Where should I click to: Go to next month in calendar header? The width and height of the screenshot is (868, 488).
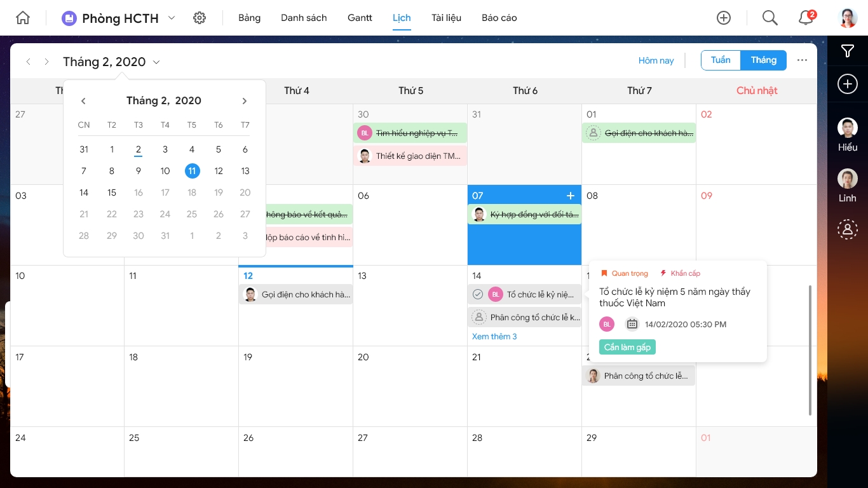coord(46,62)
